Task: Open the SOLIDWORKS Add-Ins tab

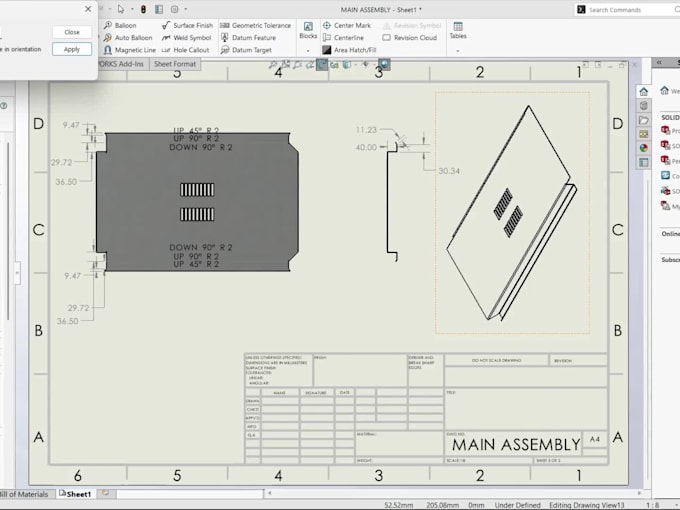Action: click(x=123, y=64)
